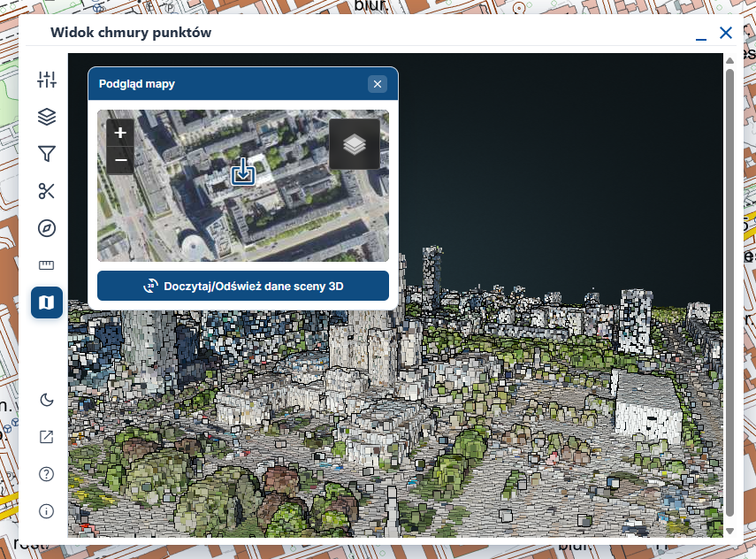Viewport: 756px width, 559px height.
Task: Open the settings sliders panel icon
Action: pos(47,80)
